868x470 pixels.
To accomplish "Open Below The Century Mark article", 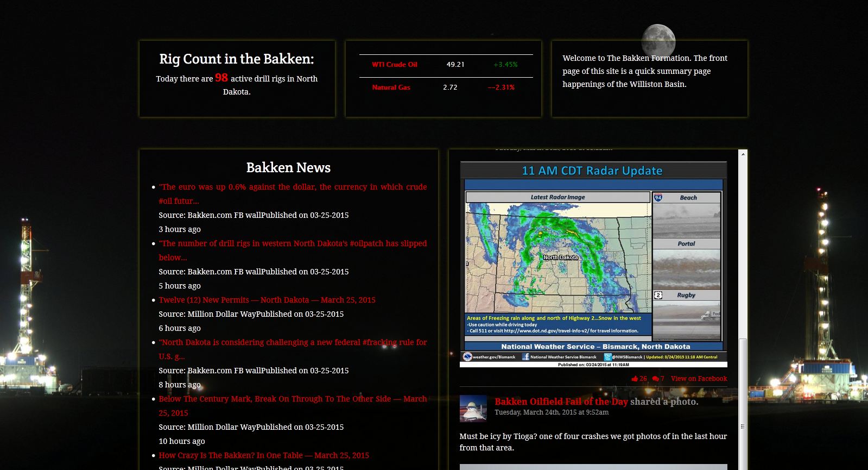I will 293,406.
